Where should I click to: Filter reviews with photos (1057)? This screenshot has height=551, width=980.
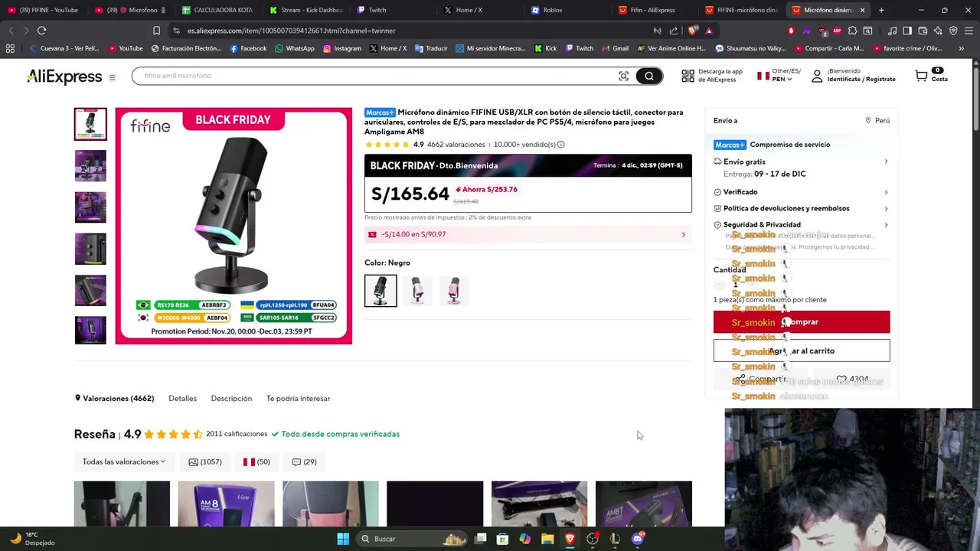point(205,461)
